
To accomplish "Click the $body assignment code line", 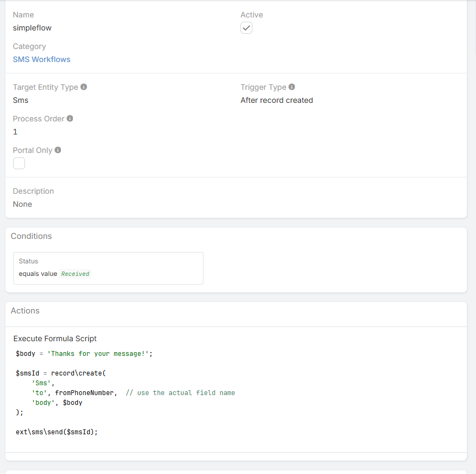I will (x=84, y=354).
